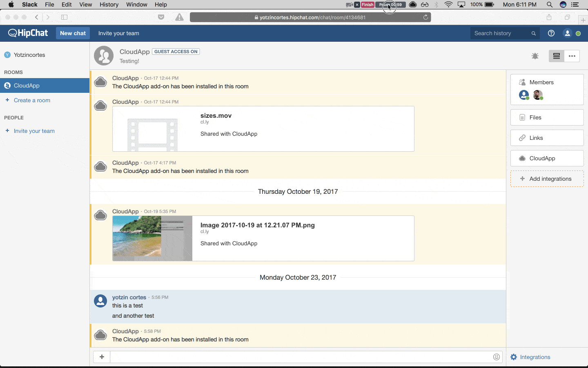Click Add integrations button
588x368 pixels.
tap(547, 179)
